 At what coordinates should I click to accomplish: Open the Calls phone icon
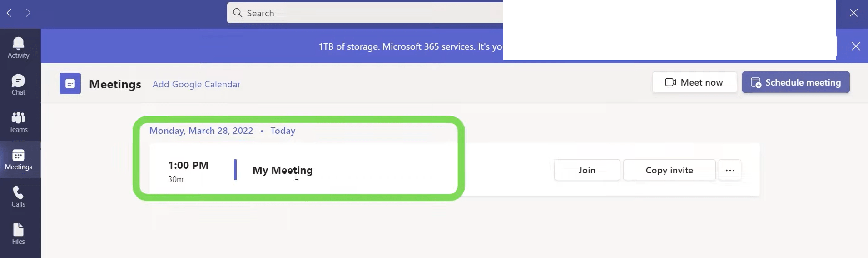[x=18, y=192]
